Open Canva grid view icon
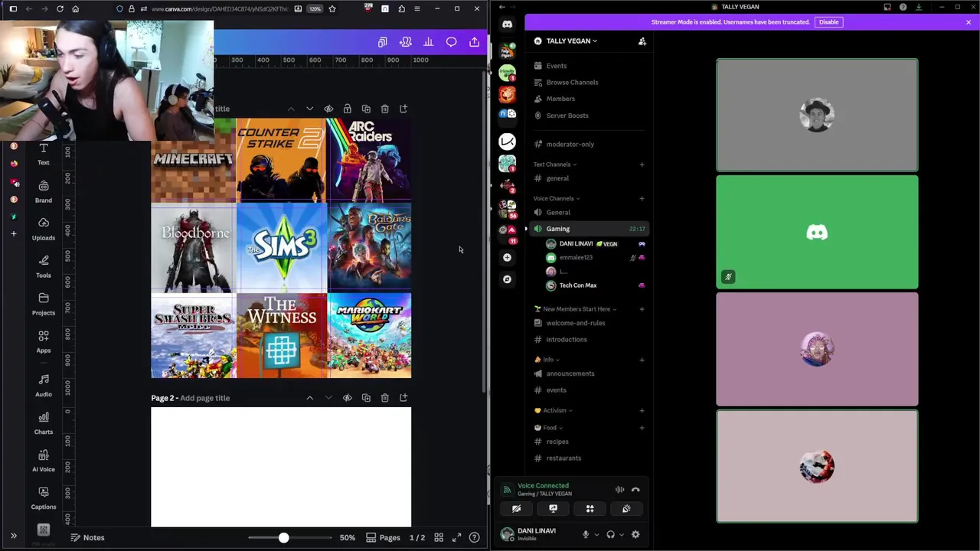The width and height of the screenshot is (980, 551). coord(439,537)
